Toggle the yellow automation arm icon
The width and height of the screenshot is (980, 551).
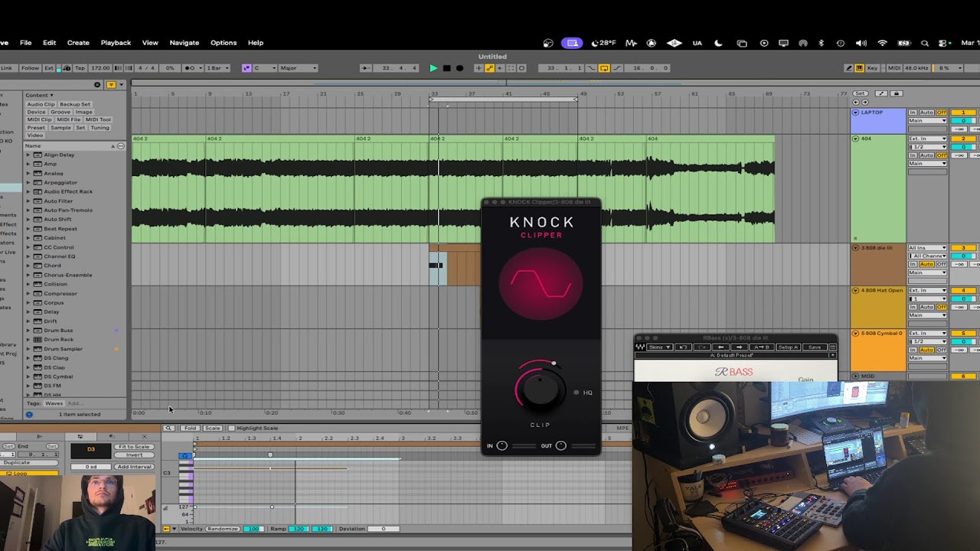pyautogui.click(x=489, y=68)
